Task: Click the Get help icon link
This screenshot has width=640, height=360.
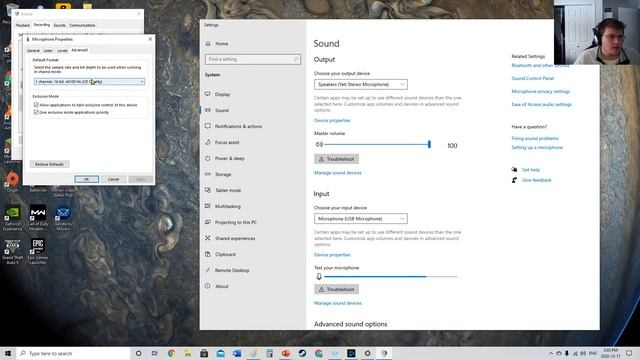Action: pos(514,169)
